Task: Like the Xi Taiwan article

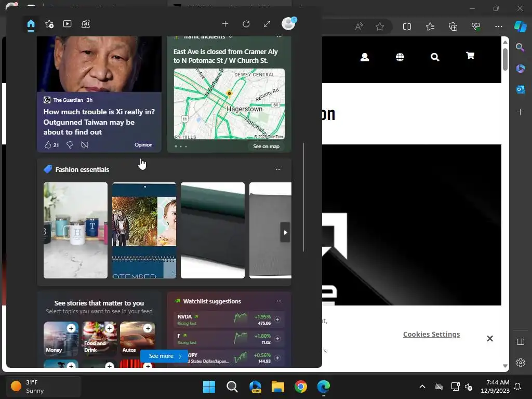Action: coord(47,145)
